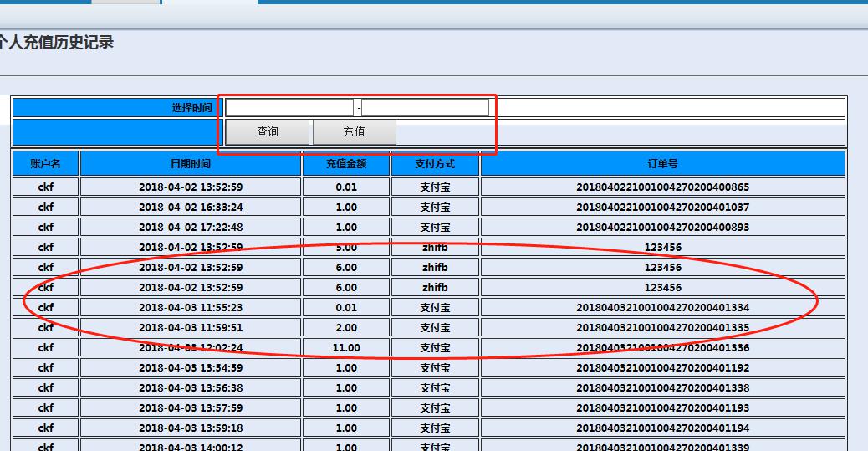Image resolution: width=868 pixels, height=451 pixels.
Task: Click the 支付方式 column header
Action: point(435,164)
